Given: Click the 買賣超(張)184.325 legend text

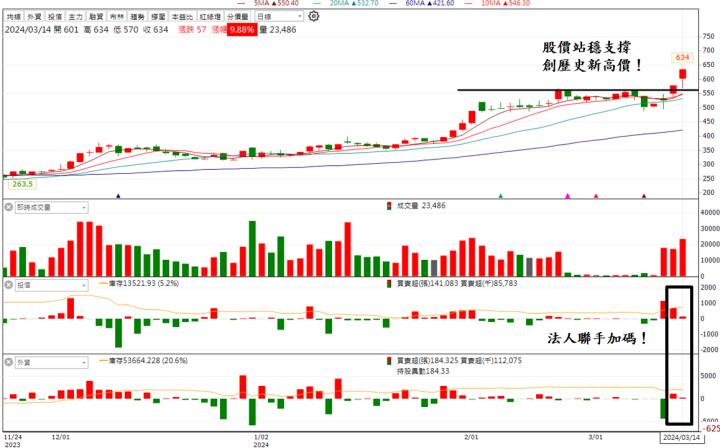Looking at the screenshot, I should tap(428, 361).
